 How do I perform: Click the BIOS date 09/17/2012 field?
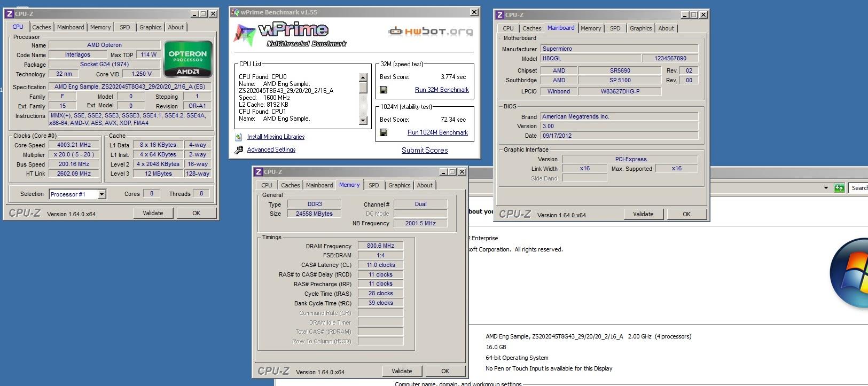tap(619, 136)
